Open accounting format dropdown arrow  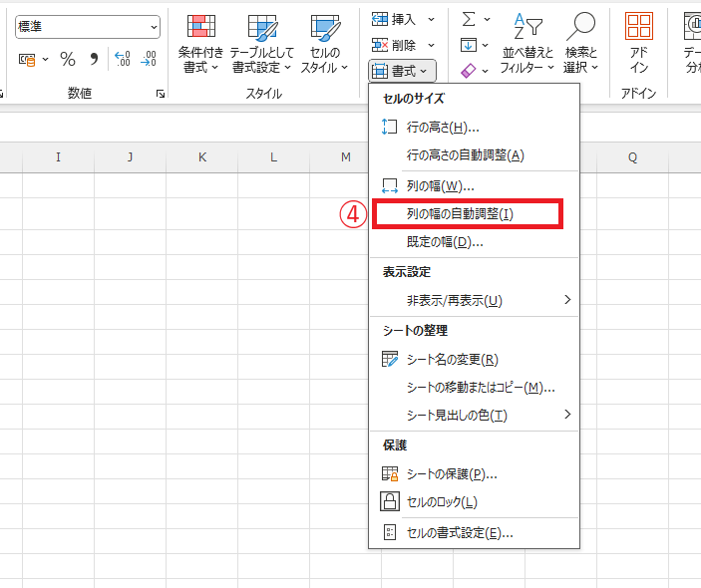click(45, 59)
